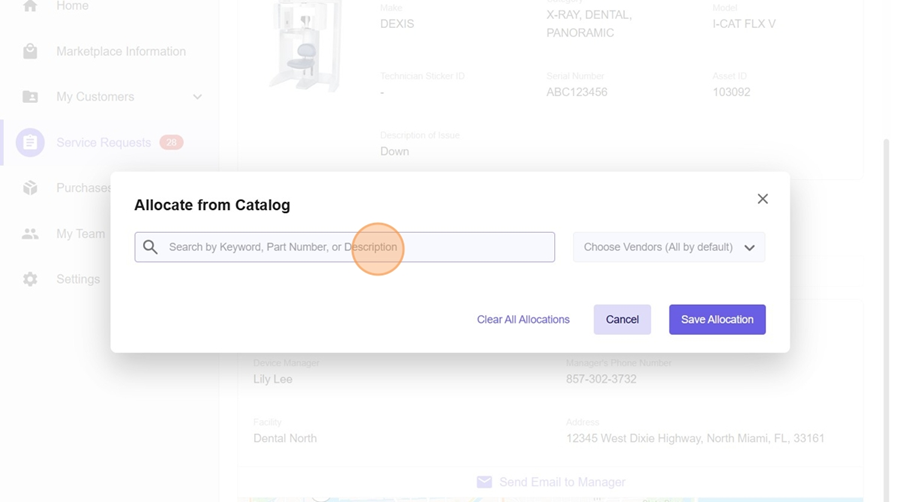The height and width of the screenshot is (502, 900).
Task: Expand the My Customers chevron
Action: click(x=197, y=97)
